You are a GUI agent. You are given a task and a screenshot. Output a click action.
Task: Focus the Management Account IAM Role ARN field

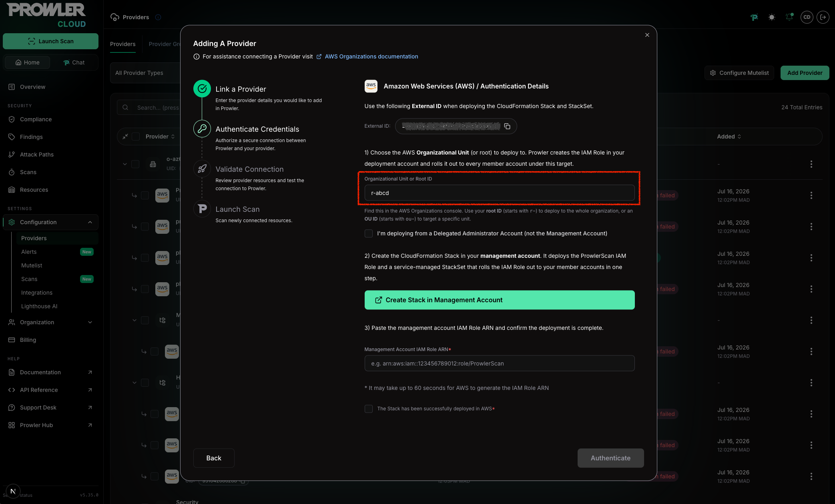pyautogui.click(x=499, y=363)
